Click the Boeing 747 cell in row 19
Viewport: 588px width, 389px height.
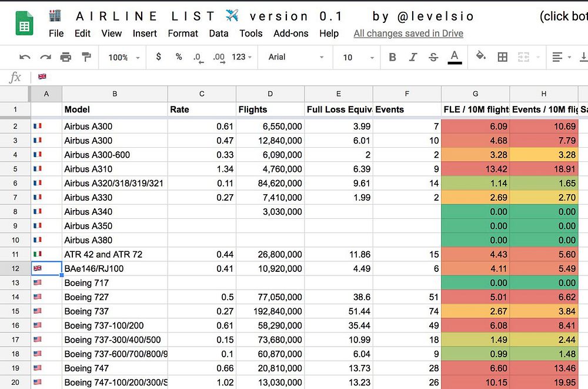[115, 368]
